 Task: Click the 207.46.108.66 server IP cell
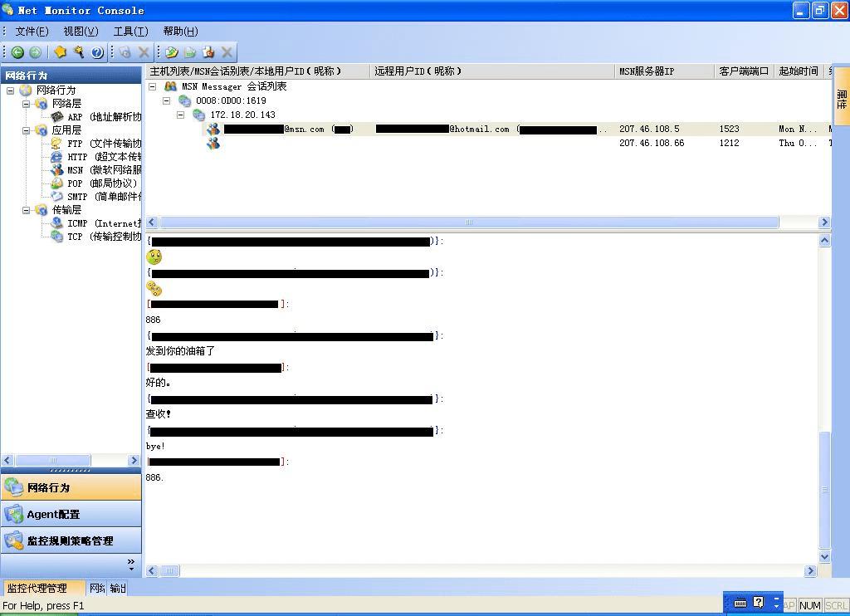[651, 143]
